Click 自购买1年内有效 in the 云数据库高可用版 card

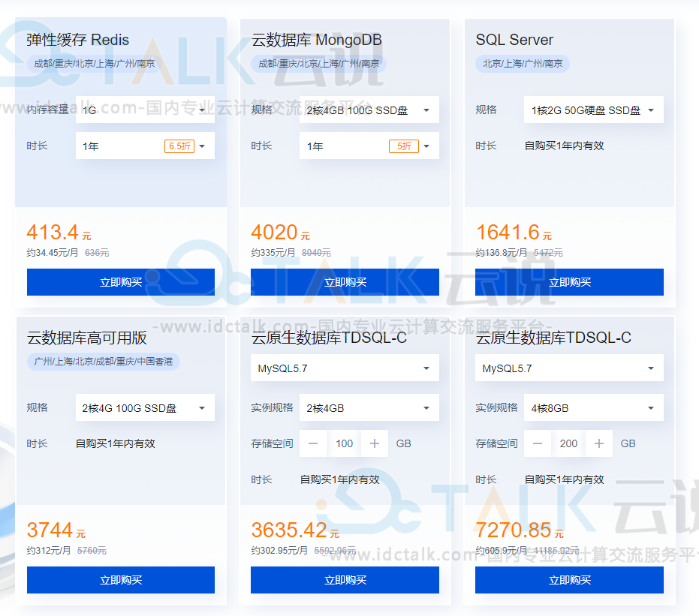click(116, 443)
